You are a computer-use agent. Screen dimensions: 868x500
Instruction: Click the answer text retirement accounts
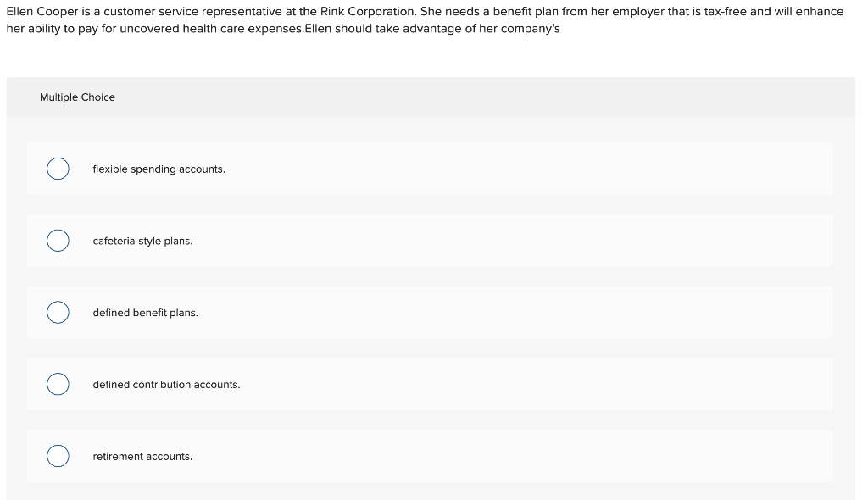click(x=142, y=456)
